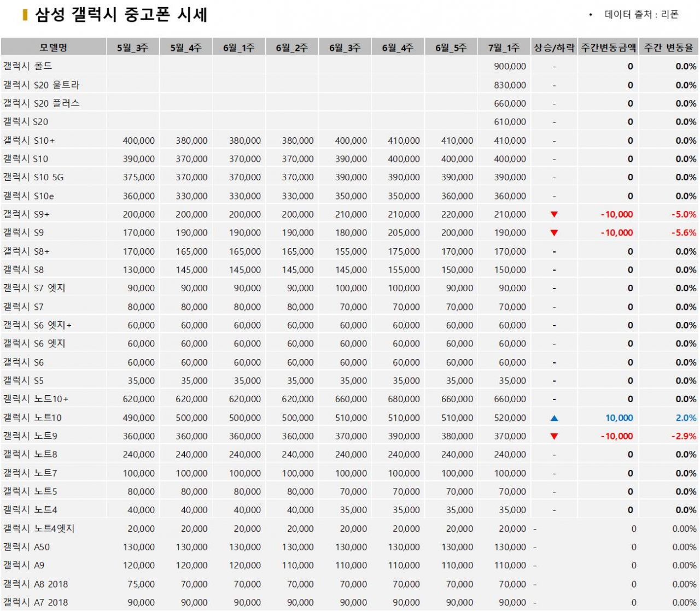Select the 갤럭시 노트4엣지 model name
The width and height of the screenshot is (700, 611).
(x=39, y=528)
